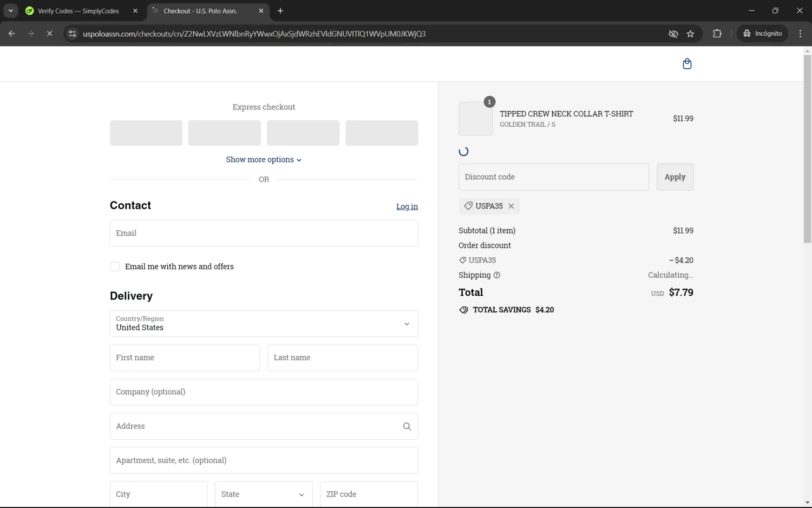Image resolution: width=812 pixels, height=508 pixels.
Task: Click the "Calculating..." shipping status text
Action: pos(671,275)
